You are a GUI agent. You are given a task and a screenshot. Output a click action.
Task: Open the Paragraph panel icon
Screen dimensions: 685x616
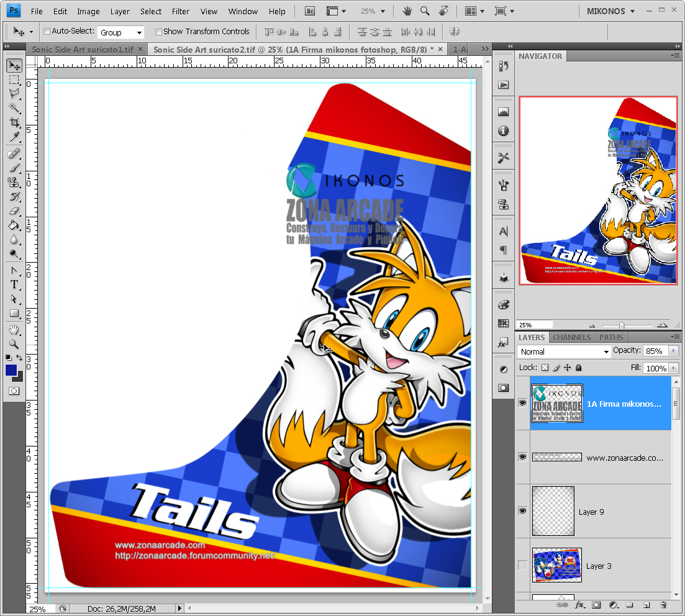click(x=503, y=250)
